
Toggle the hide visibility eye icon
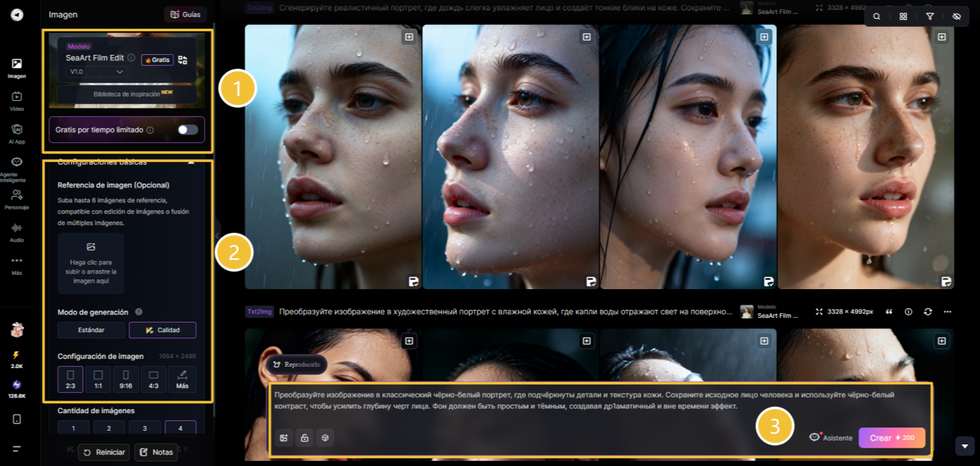pos(956,16)
